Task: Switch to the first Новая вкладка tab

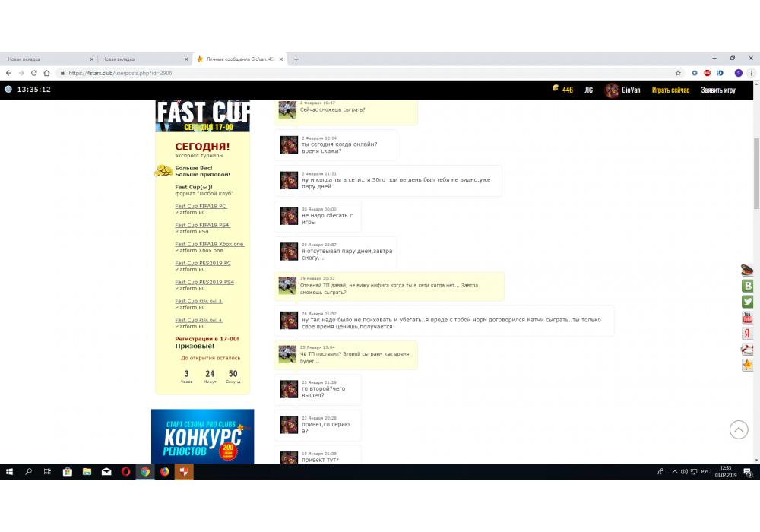Action: pyautogui.click(x=46, y=59)
